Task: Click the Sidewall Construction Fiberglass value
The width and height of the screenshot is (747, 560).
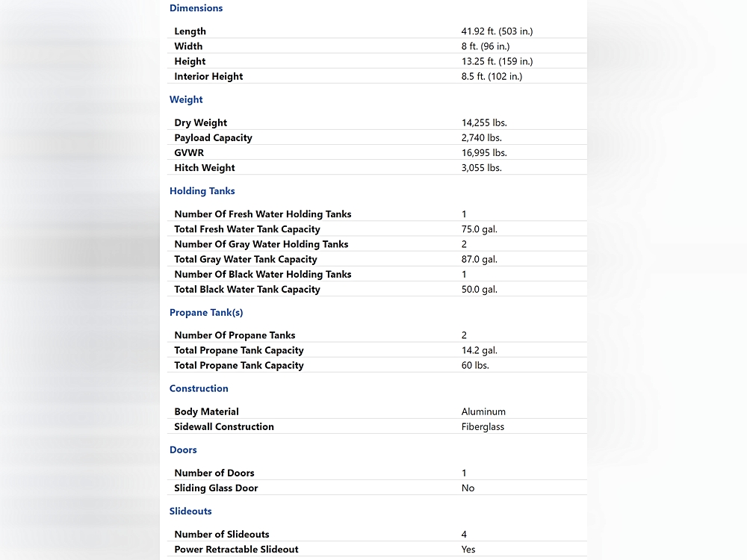Action: point(483,426)
